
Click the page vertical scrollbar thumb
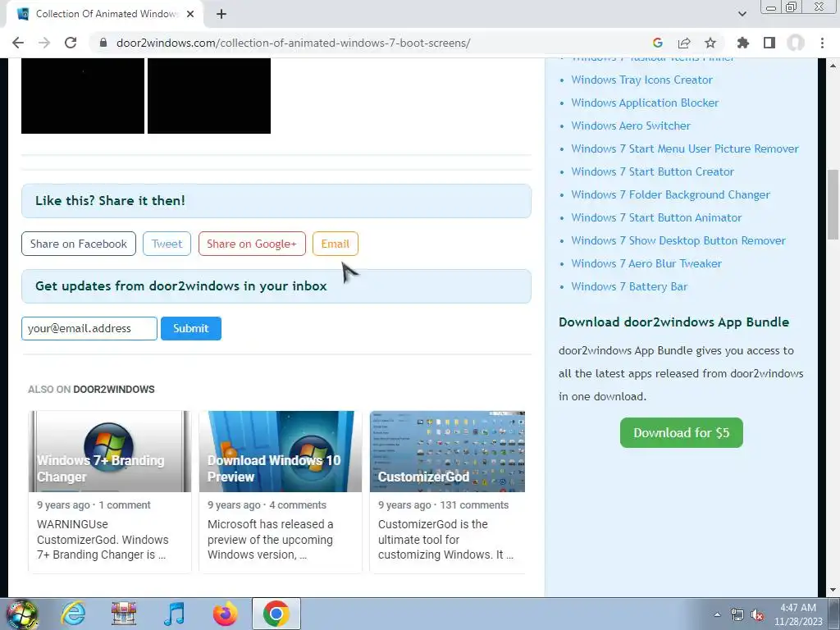click(833, 204)
